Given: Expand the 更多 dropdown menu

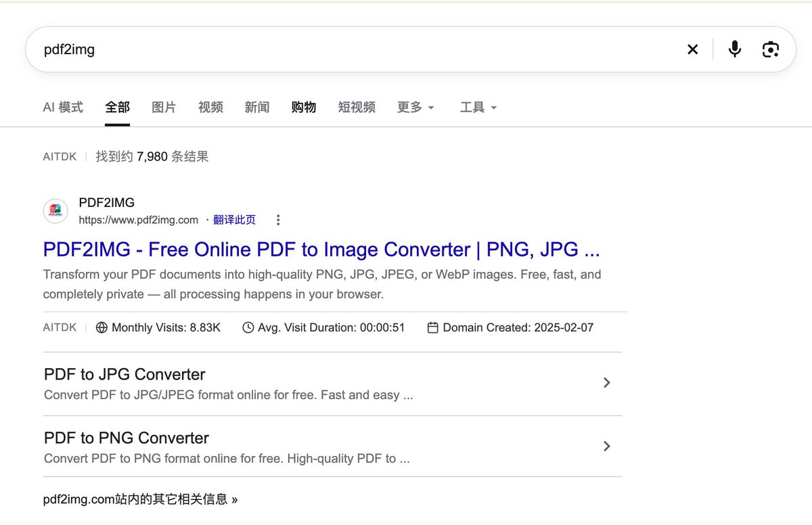Looking at the screenshot, I should 415,107.
